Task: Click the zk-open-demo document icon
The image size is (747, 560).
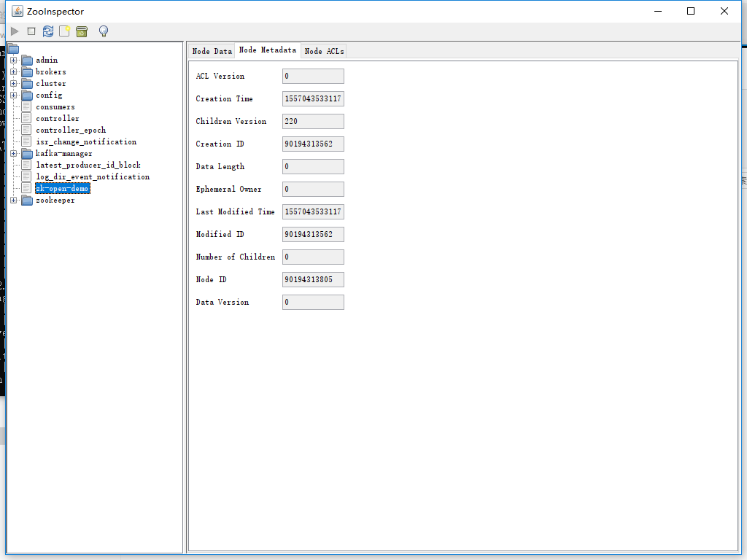Action: (27, 189)
